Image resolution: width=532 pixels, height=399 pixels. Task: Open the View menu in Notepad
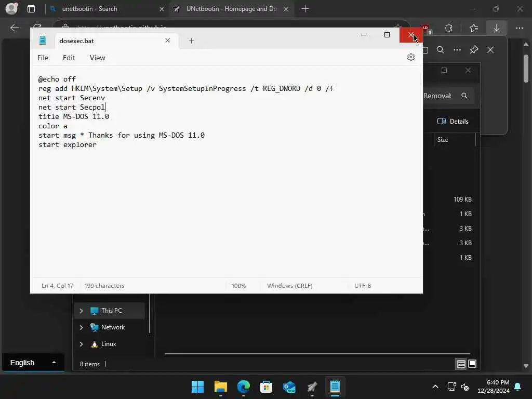click(97, 58)
